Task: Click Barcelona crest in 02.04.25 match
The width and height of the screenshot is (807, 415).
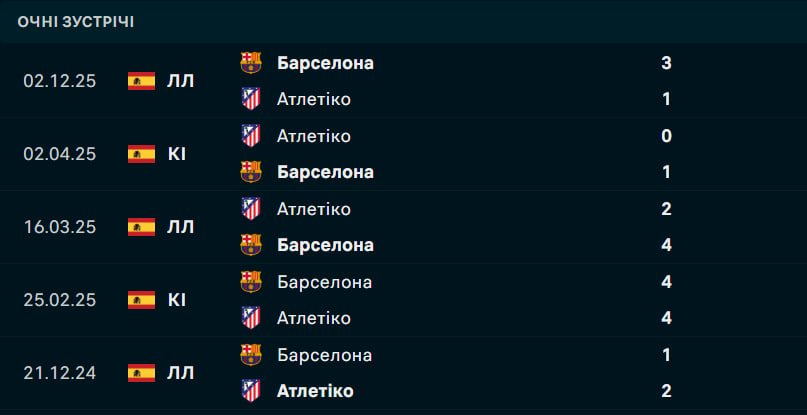Action: tap(251, 172)
